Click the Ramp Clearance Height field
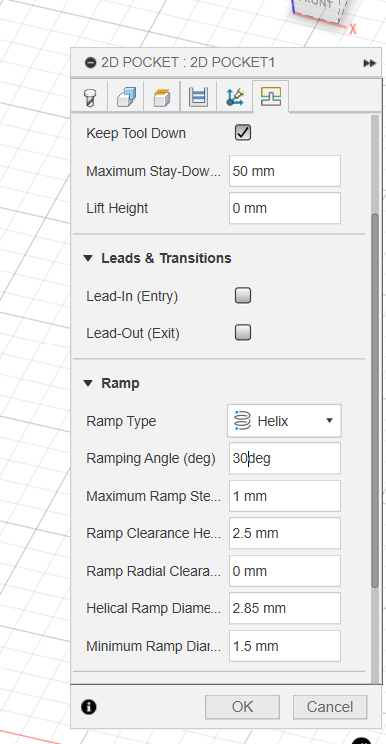Image resolution: width=386 pixels, height=744 pixels. pos(285,533)
